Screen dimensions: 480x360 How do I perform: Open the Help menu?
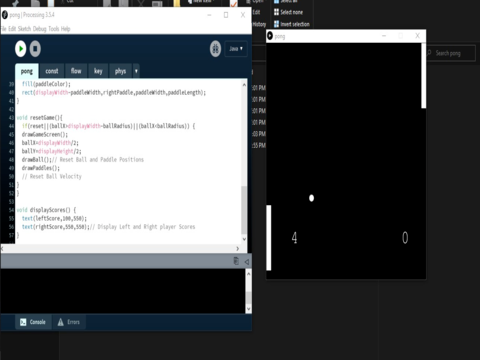pos(65,29)
